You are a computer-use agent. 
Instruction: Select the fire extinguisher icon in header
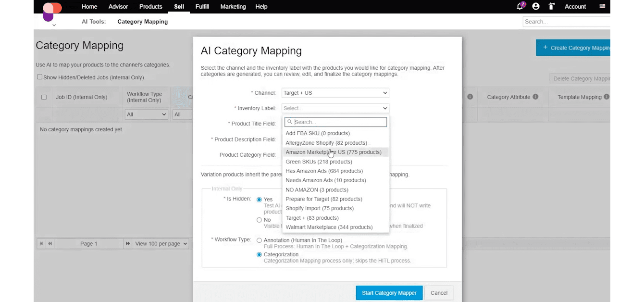[551, 6]
